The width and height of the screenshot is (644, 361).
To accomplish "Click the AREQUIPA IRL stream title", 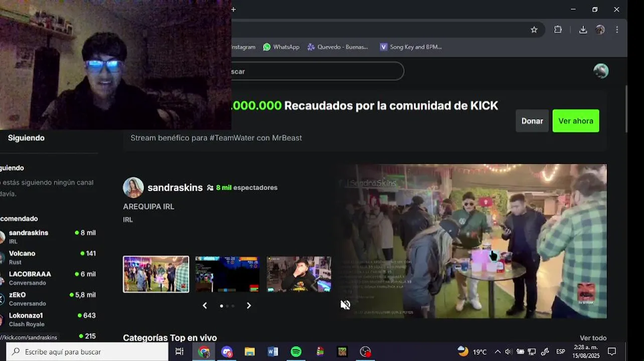I will click(148, 207).
